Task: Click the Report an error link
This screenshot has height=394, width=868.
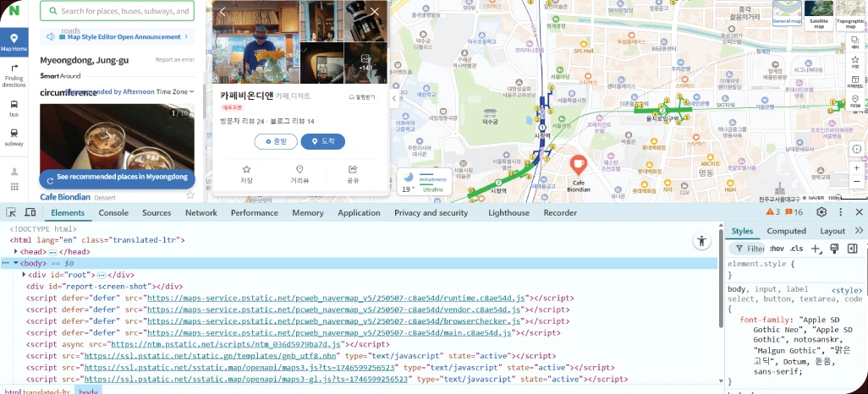Action: [x=175, y=60]
